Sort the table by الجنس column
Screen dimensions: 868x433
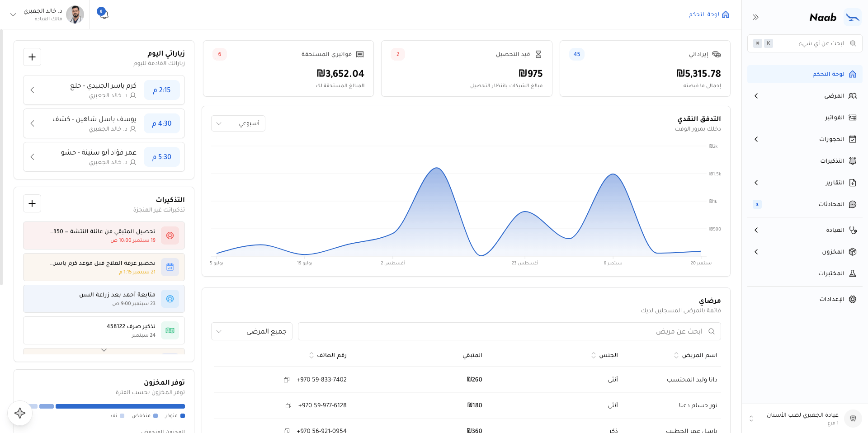pyautogui.click(x=605, y=355)
